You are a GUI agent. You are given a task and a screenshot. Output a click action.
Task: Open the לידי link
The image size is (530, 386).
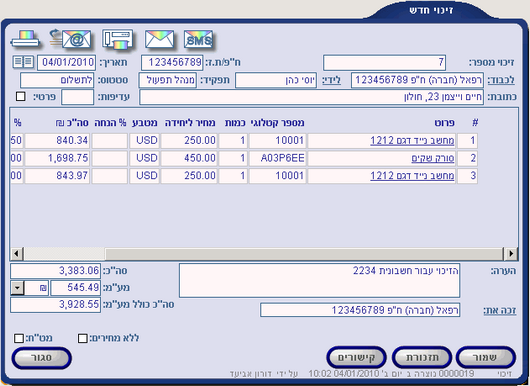pyautogui.click(x=331, y=80)
